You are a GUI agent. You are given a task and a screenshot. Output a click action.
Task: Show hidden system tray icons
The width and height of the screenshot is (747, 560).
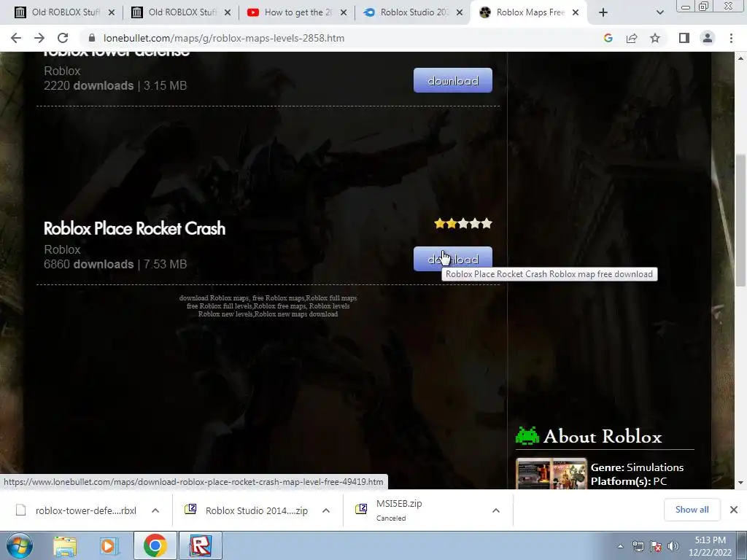pos(620,547)
